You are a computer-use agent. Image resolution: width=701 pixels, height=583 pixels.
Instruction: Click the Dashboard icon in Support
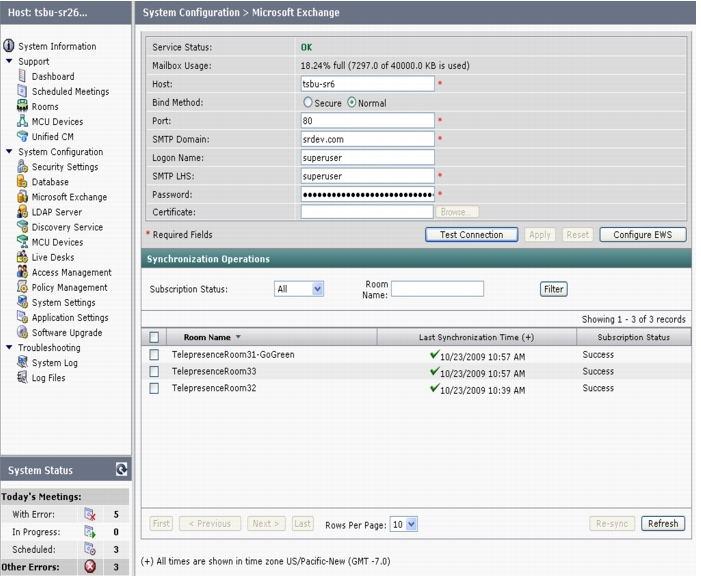point(22,76)
